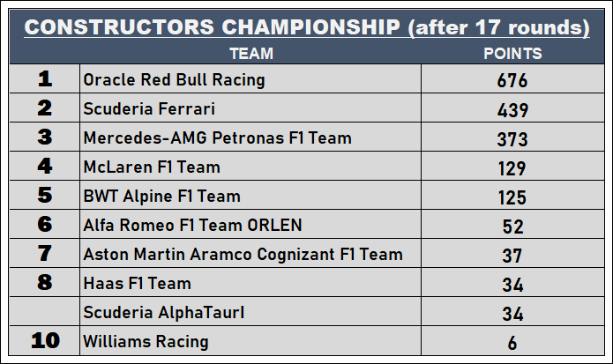Click Aston Martin Aramco Cognizant F1 Team
Image resolution: width=613 pixels, height=364 pixels.
point(243,255)
